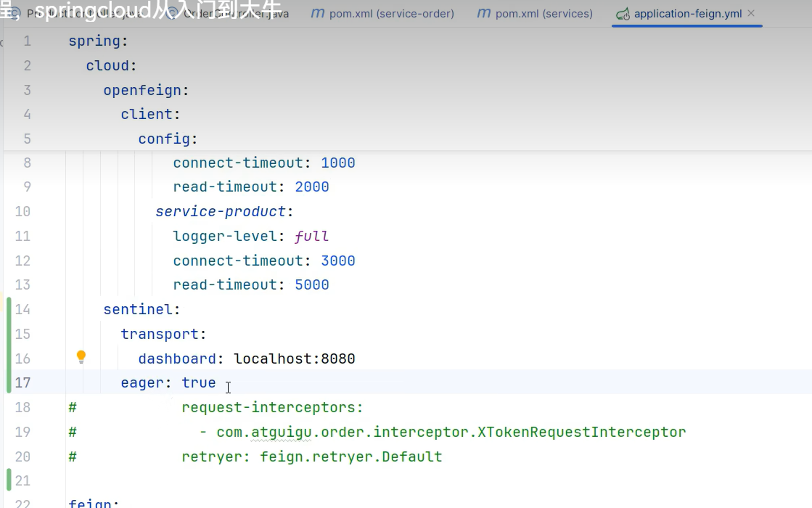Click the "sentinel:" key
The width and height of the screenshot is (812, 508).
click(142, 309)
